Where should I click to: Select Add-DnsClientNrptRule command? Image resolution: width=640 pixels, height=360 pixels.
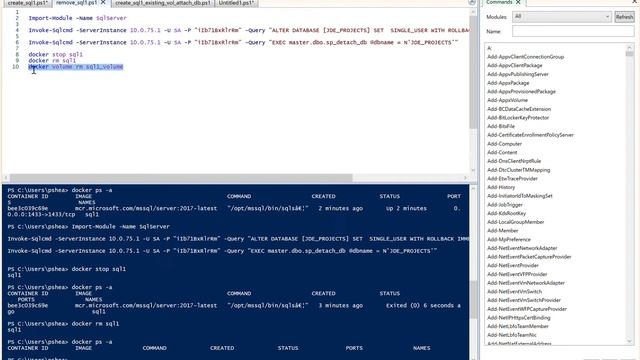coord(513,161)
